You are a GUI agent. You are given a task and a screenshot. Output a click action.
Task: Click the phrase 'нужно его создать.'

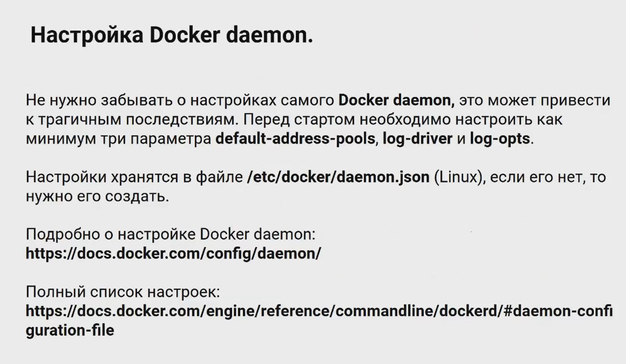pos(97,196)
